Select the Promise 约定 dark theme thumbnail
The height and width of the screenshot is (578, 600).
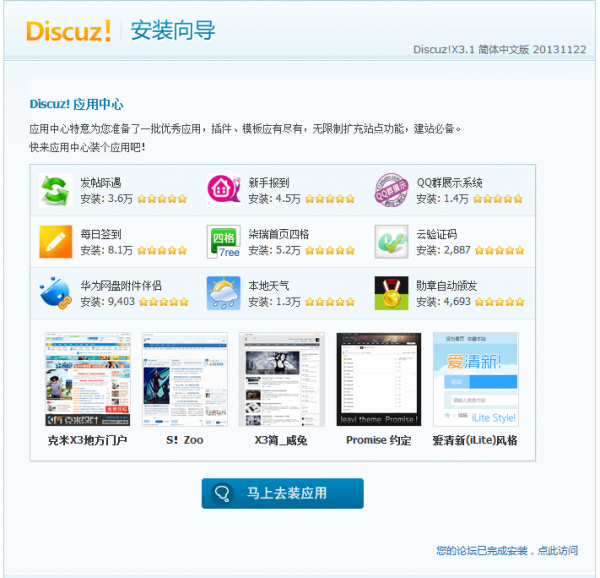(x=378, y=379)
